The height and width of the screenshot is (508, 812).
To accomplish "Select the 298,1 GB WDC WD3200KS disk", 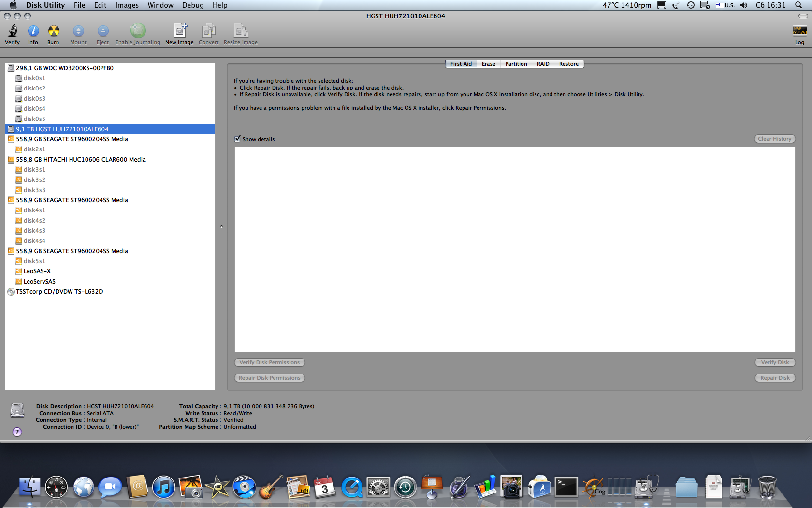I will 110,68.
